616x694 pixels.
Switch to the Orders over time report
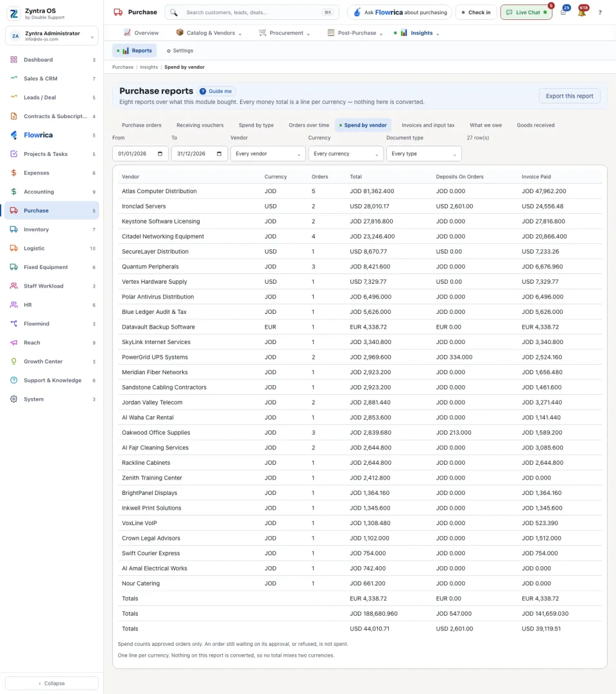[x=309, y=125]
